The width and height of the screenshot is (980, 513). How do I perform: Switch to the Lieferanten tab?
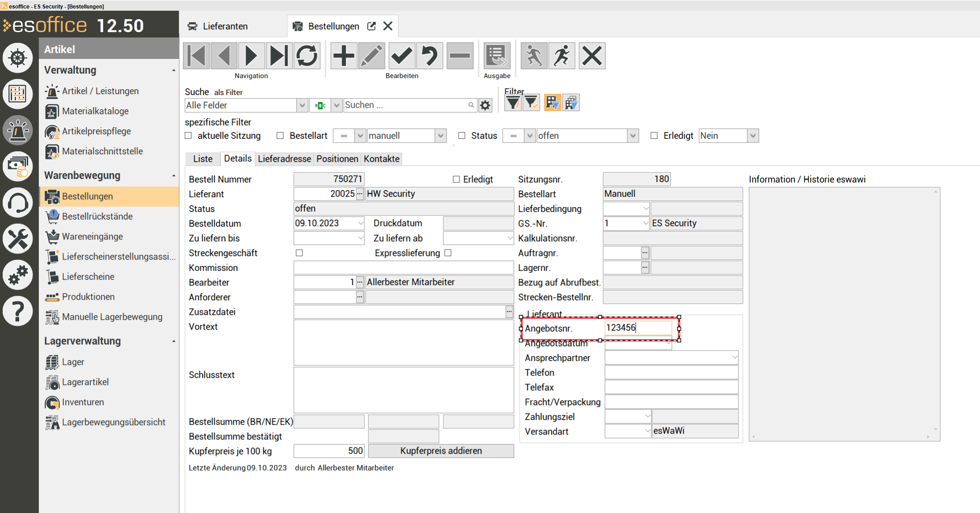[224, 26]
